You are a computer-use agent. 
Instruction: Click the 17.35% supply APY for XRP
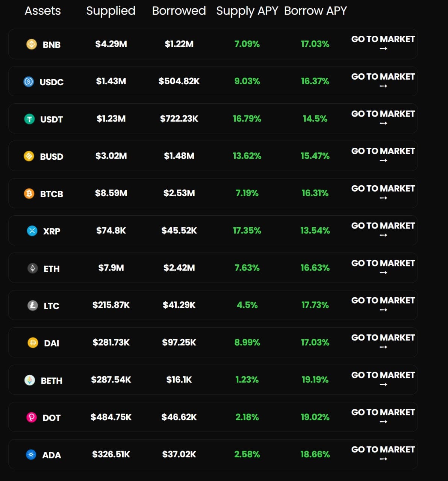(x=247, y=230)
